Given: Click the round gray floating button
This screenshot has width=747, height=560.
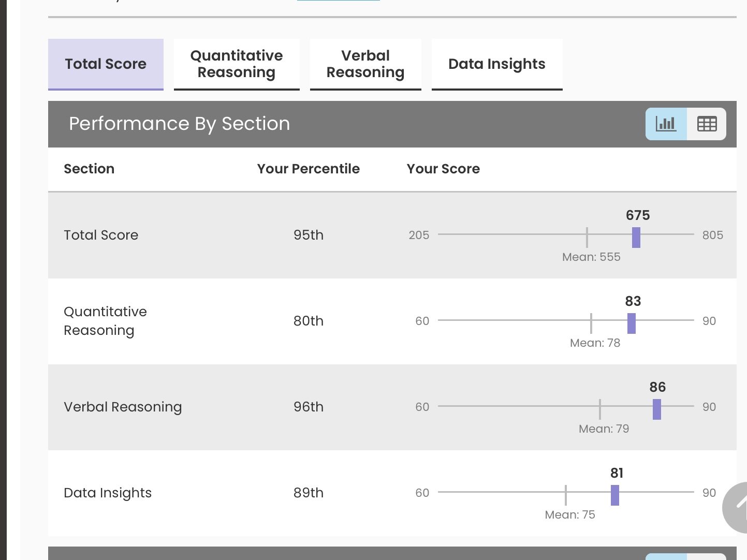Looking at the screenshot, I should pyautogui.click(x=738, y=508).
